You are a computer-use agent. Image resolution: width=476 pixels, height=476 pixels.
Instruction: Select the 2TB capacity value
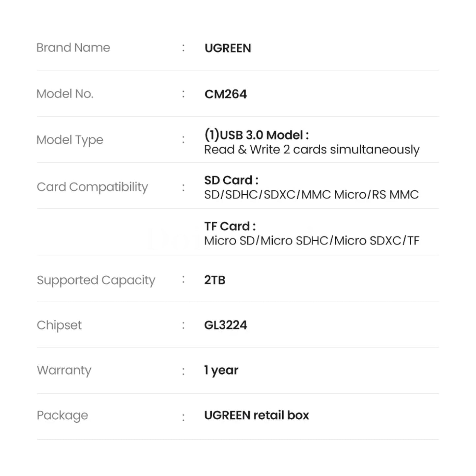[x=215, y=280]
